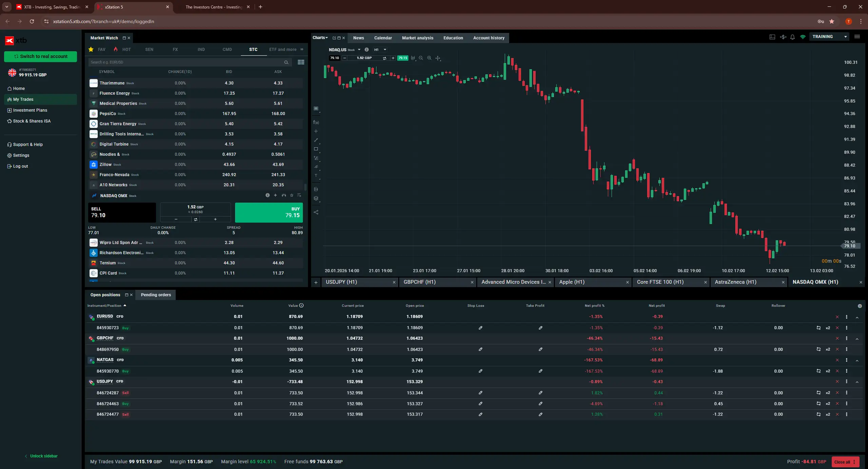
Task: Switch to the Pending orders tab
Action: pos(155,295)
